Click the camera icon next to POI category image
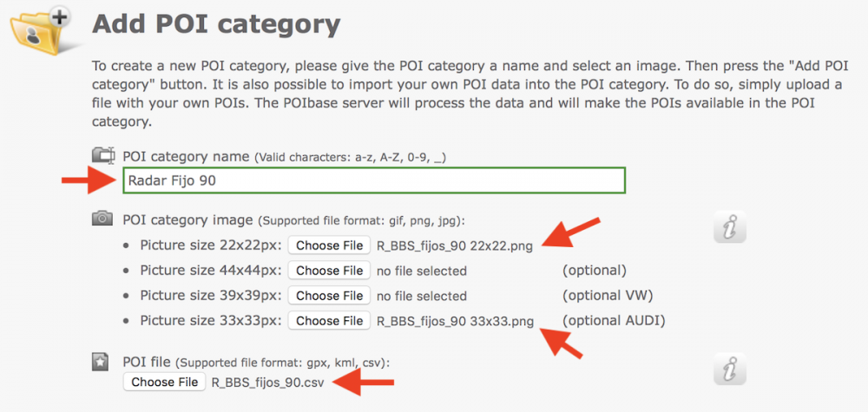 [102, 219]
